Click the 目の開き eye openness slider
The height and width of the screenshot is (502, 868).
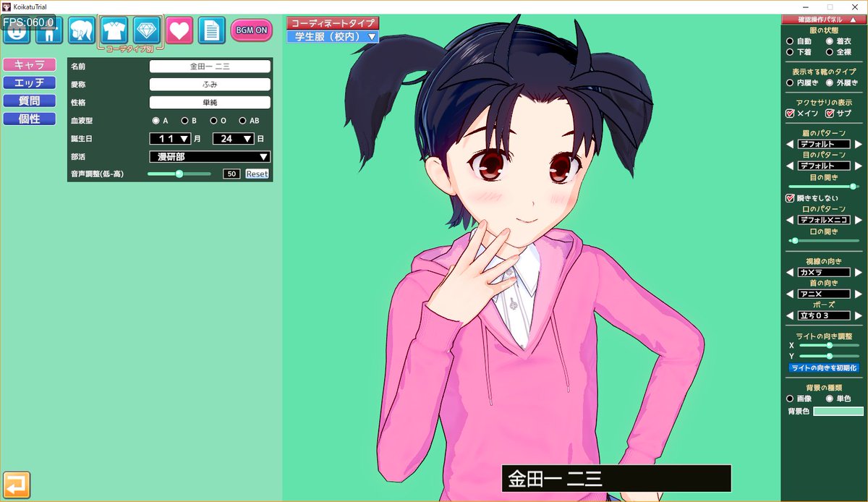tap(824, 187)
